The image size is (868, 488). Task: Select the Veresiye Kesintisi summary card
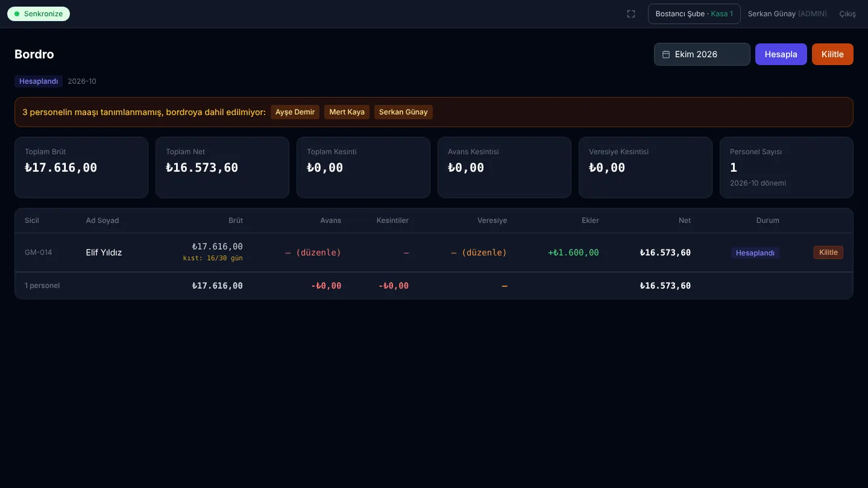click(646, 167)
